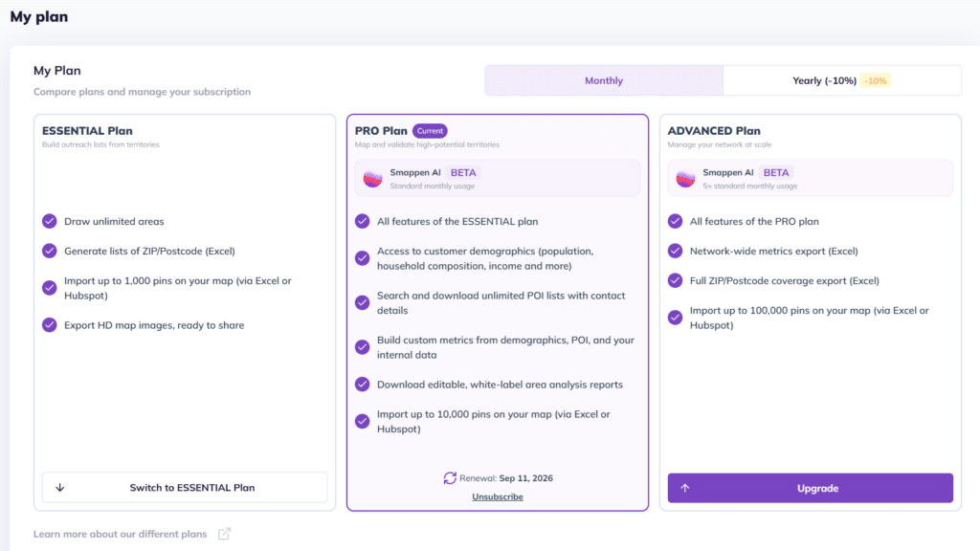The height and width of the screenshot is (551, 980).
Task: Click the -10% discount badge
Action: pos(876,80)
